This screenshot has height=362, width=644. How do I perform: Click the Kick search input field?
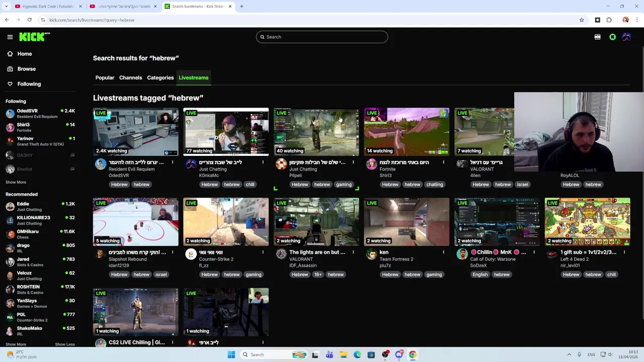[322, 37]
